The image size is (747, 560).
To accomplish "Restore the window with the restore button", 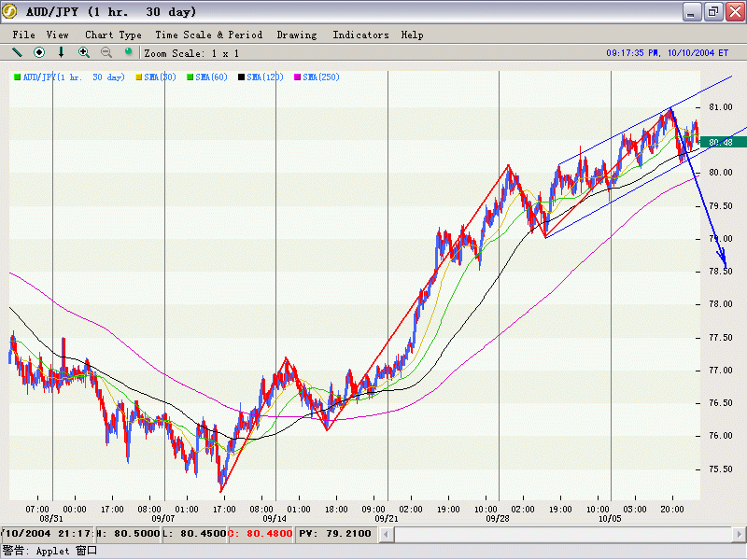I will pos(712,12).
